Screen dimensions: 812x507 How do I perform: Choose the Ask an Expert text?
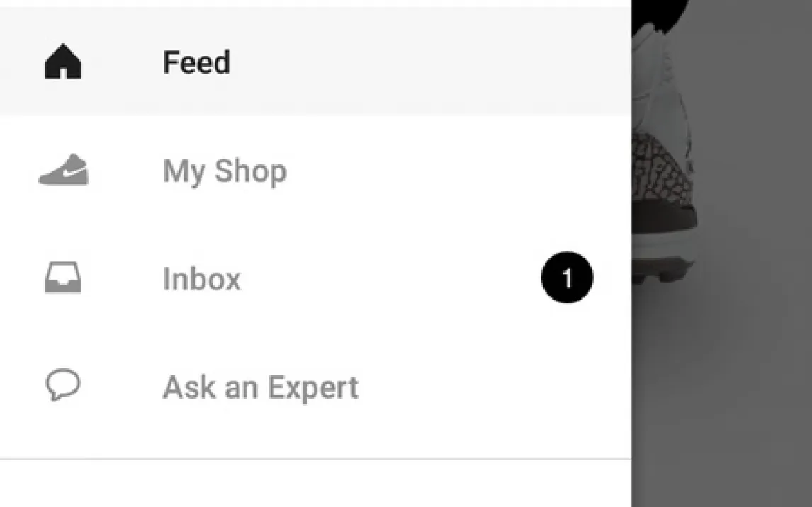click(261, 388)
